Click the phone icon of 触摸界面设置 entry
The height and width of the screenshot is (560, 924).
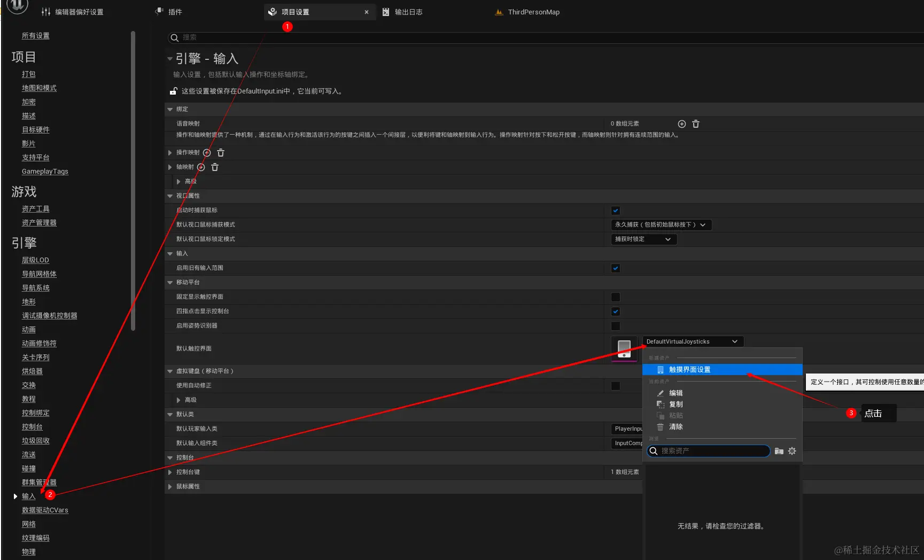pyautogui.click(x=661, y=370)
